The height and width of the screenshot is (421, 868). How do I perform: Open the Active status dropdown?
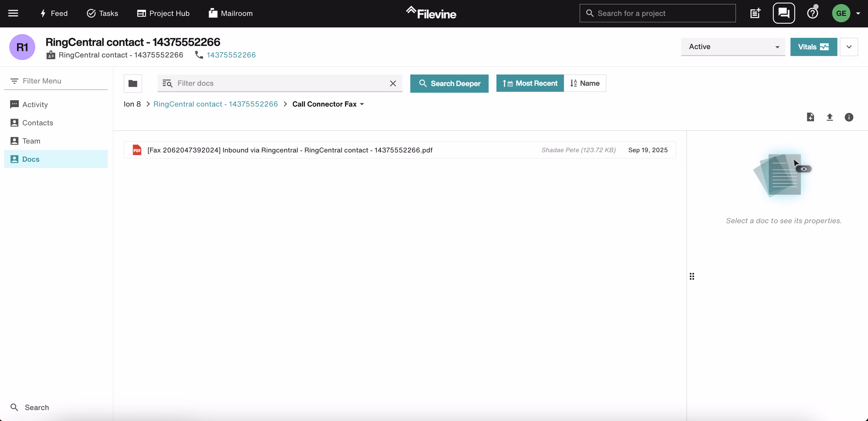click(x=733, y=47)
